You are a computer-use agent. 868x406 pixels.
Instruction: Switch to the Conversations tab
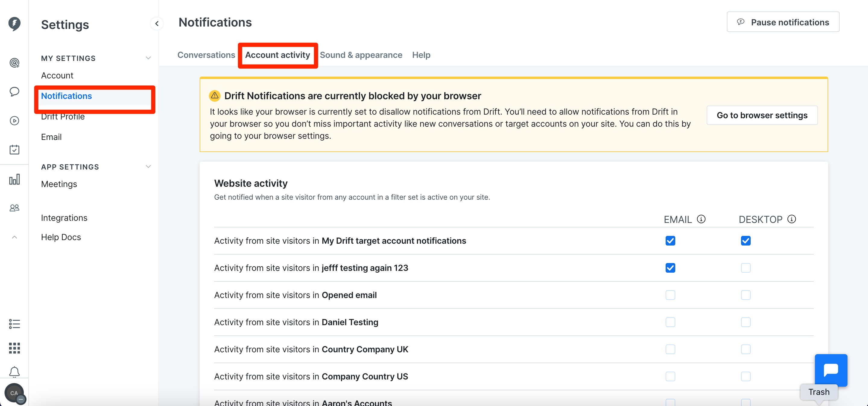(206, 55)
